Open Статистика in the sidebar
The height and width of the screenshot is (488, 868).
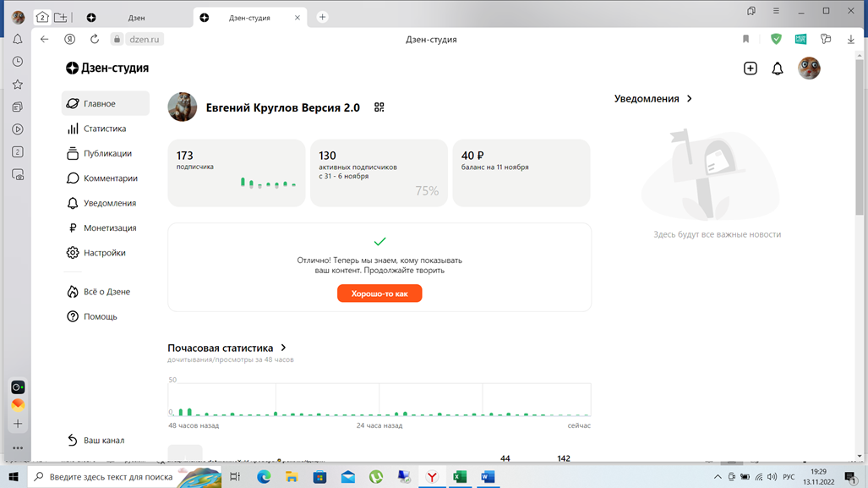click(96, 129)
